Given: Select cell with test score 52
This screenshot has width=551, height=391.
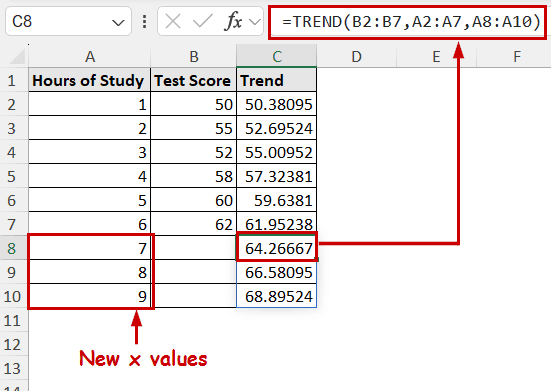Looking at the screenshot, I should click(x=194, y=152).
